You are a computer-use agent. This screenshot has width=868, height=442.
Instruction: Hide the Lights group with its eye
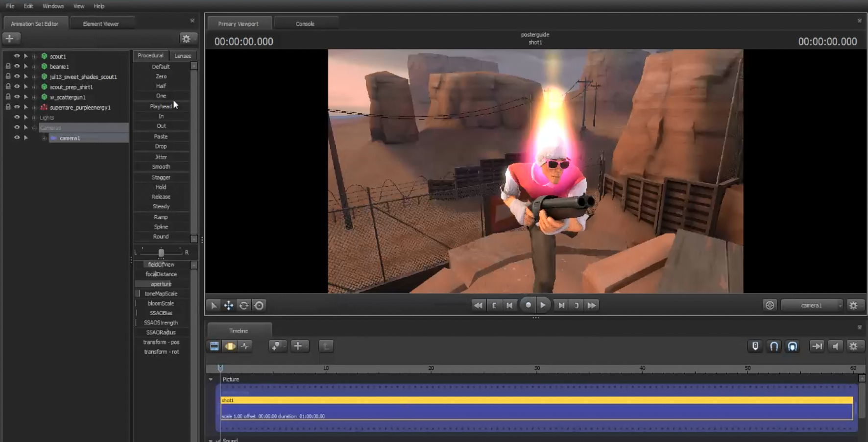tap(17, 118)
